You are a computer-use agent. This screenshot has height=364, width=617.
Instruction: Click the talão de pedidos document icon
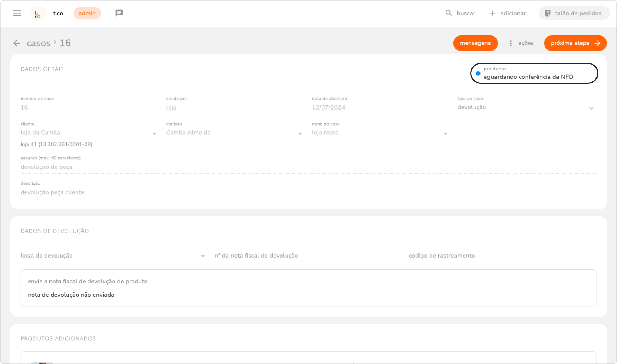[x=548, y=13]
